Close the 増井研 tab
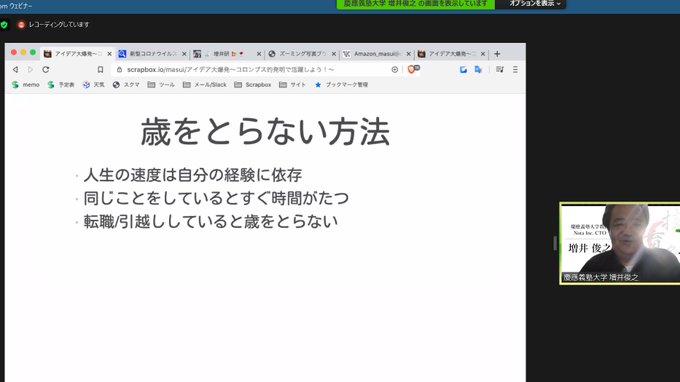 [259, 54]
